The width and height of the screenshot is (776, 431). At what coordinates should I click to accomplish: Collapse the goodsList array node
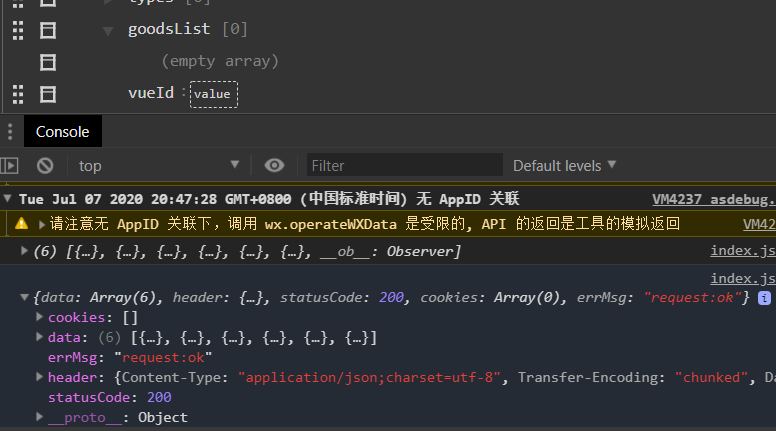point(108,32)
